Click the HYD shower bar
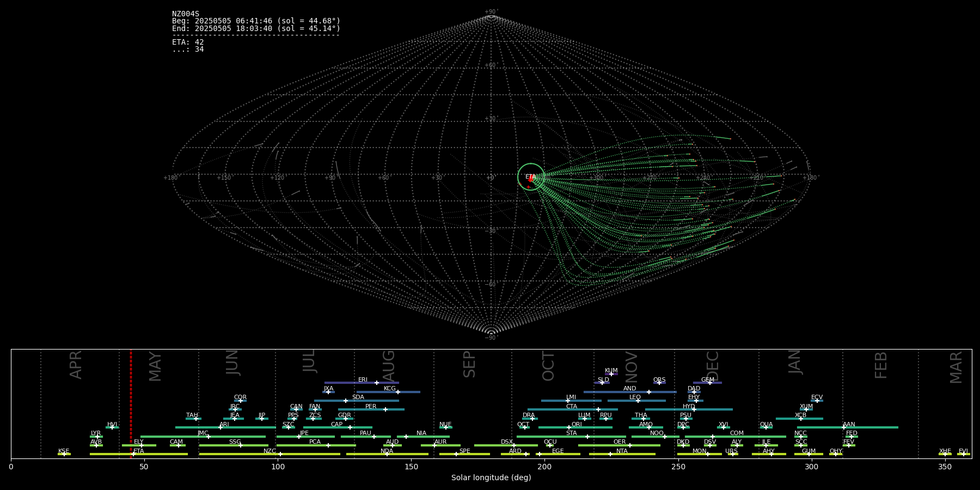Viewport: 980px width, 490px height. click(x=689, y=409)
